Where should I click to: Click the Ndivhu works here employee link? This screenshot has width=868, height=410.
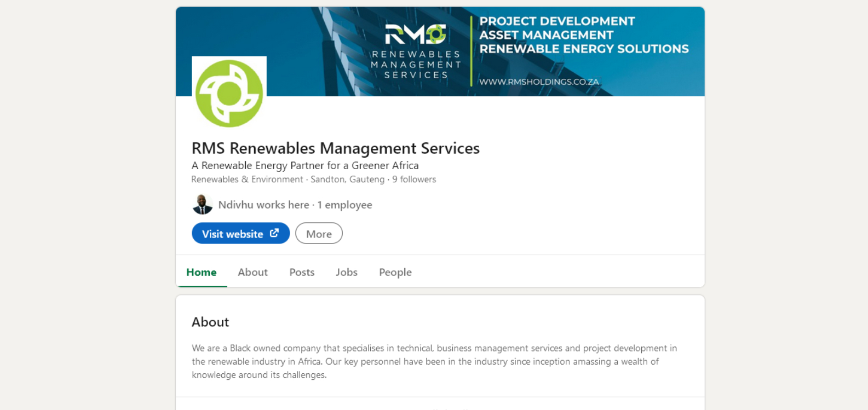tap(295, 205)
